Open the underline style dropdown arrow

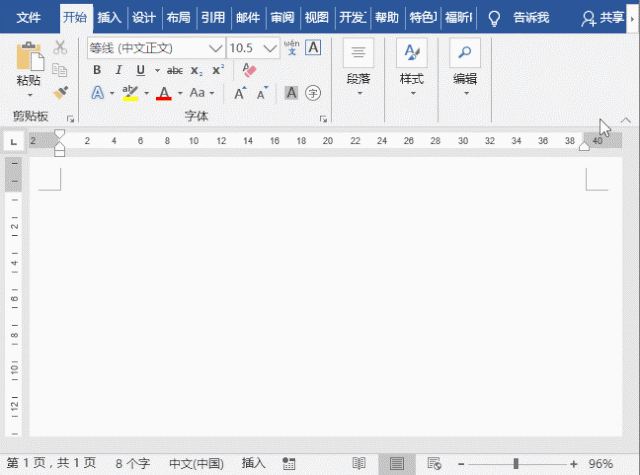point(157,70)
